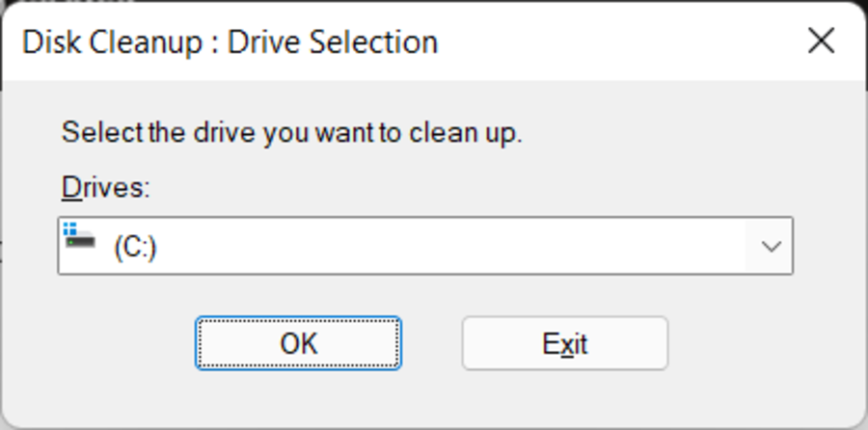868x430 pixels.
Task: Click the down arrow at the Drives box end
Action: 771,246
